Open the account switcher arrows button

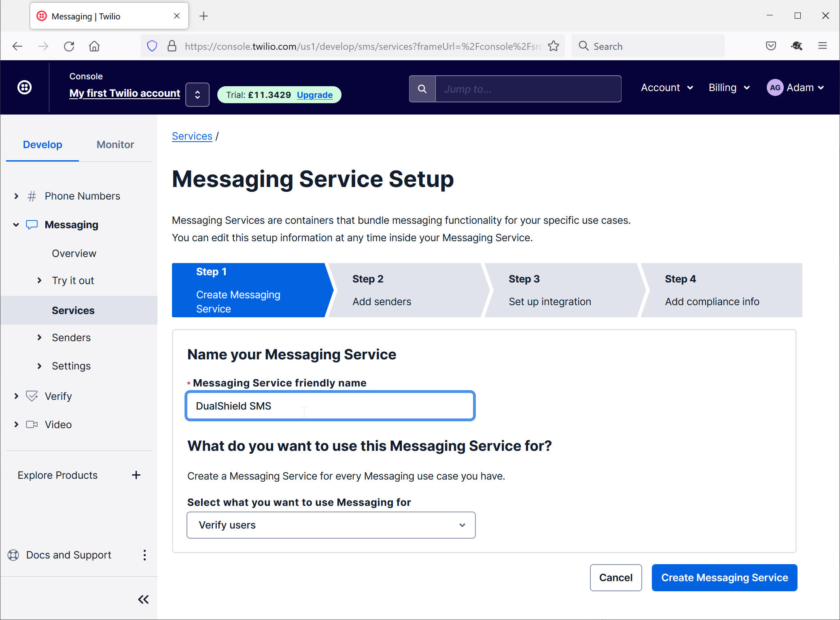point(197,95)
